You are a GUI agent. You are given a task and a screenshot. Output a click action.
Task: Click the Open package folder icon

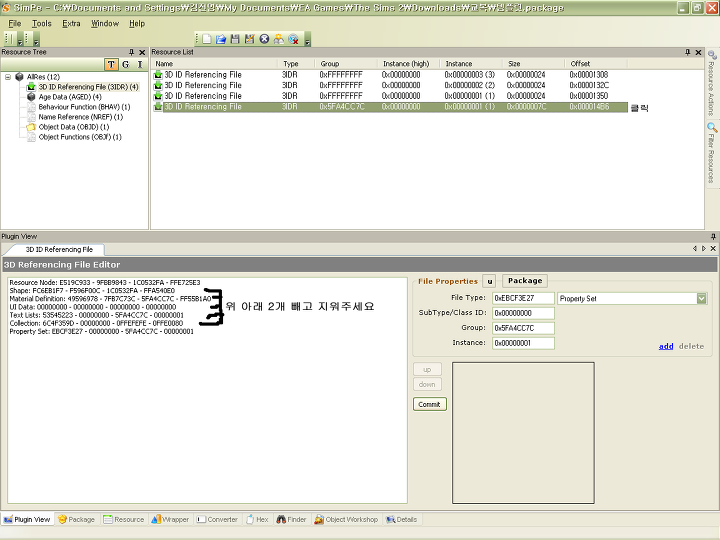tap(221, 39)
